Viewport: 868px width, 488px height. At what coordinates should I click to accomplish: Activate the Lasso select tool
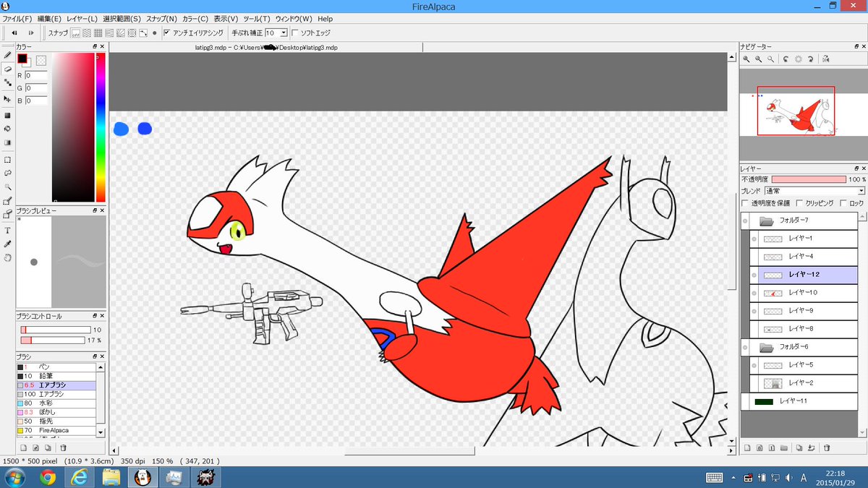7,174
